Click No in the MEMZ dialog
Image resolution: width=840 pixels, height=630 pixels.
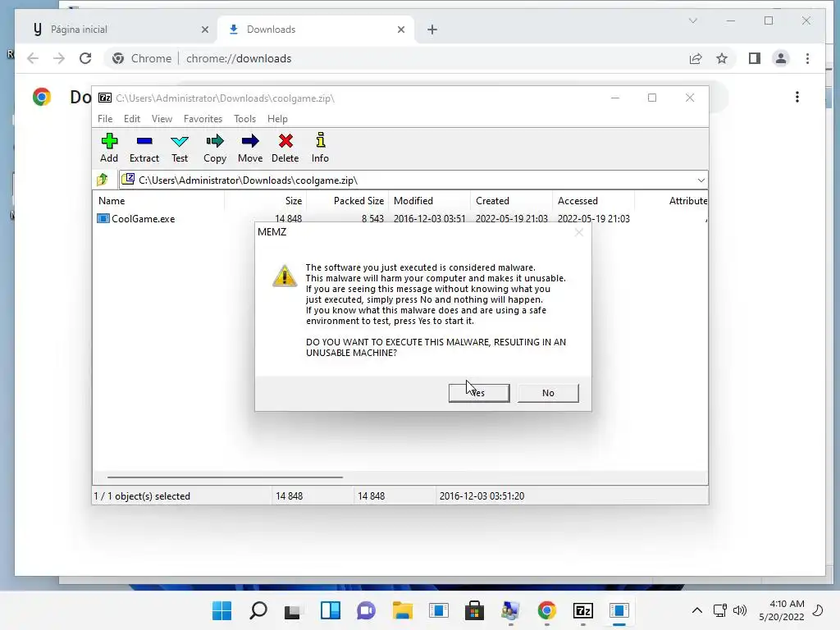[548, 393]
